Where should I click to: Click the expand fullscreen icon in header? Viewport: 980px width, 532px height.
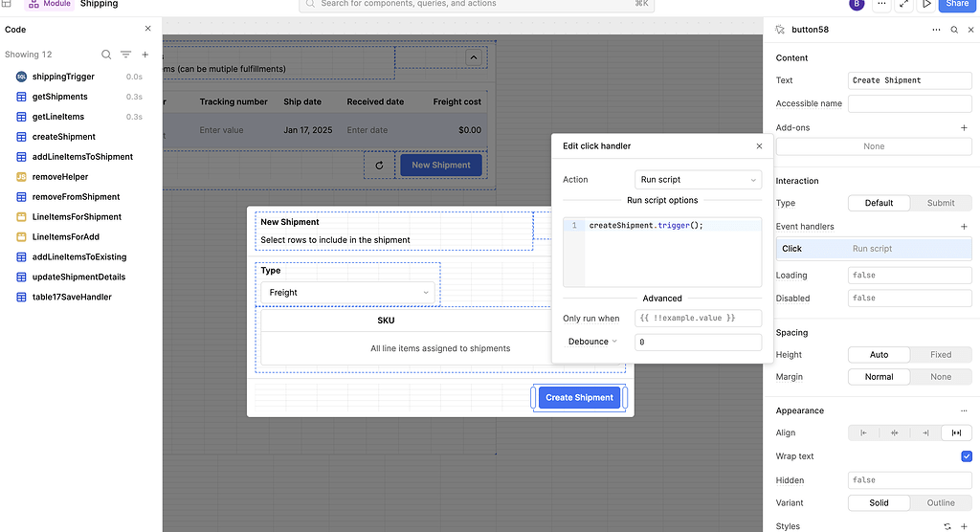pyautogui.click(x=903, y=4)
